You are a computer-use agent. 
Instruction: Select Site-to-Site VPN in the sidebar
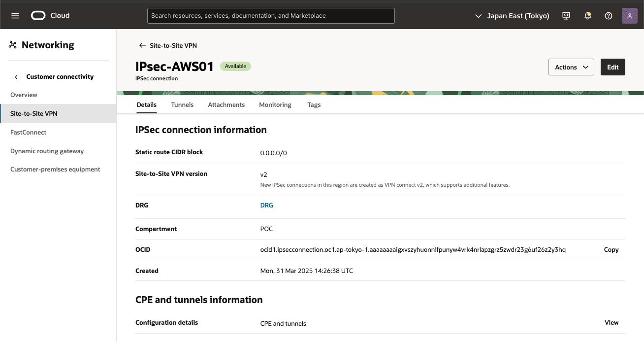58,113
